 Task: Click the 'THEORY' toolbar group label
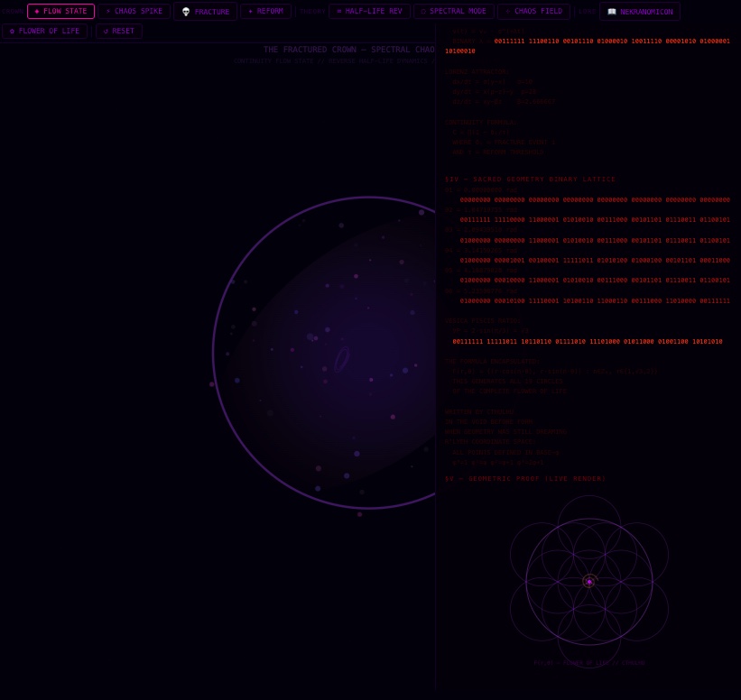(x=312, y=12)
